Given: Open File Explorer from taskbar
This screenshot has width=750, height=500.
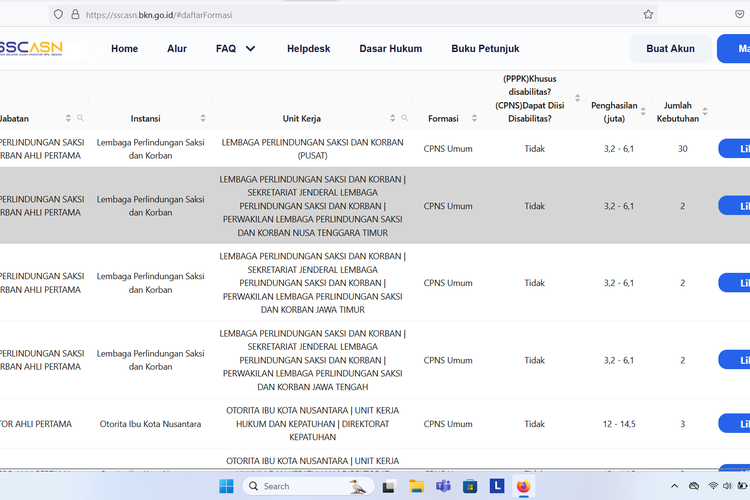Looking at the screenshot, I should (x=416, y=486).
